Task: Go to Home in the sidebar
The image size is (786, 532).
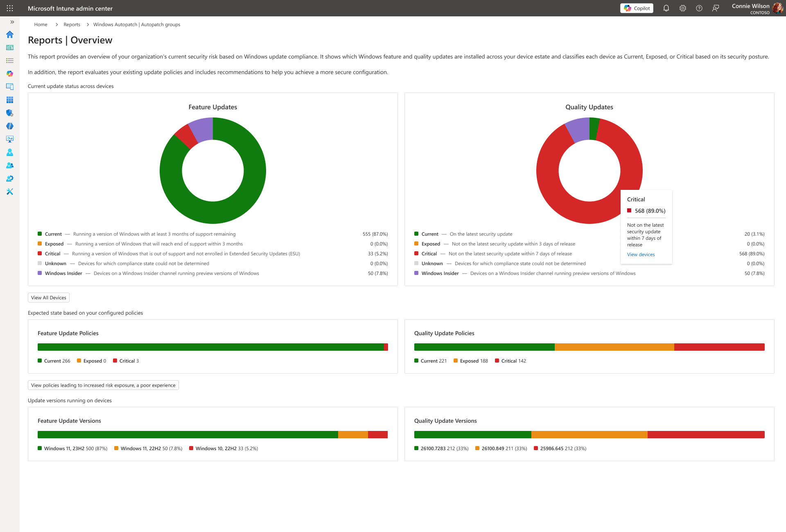Action: click(10, 34)
